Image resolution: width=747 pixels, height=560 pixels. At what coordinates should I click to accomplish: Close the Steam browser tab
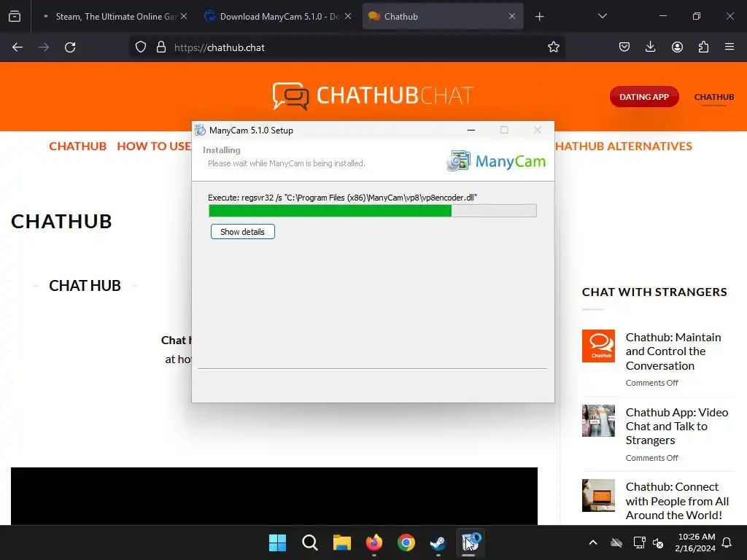pos(184,17)
